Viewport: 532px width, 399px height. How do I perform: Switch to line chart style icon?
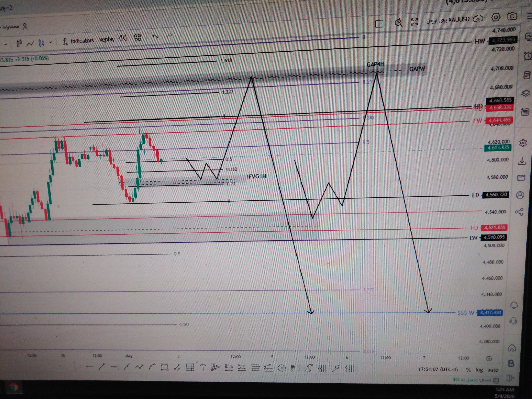pos(30,43)
